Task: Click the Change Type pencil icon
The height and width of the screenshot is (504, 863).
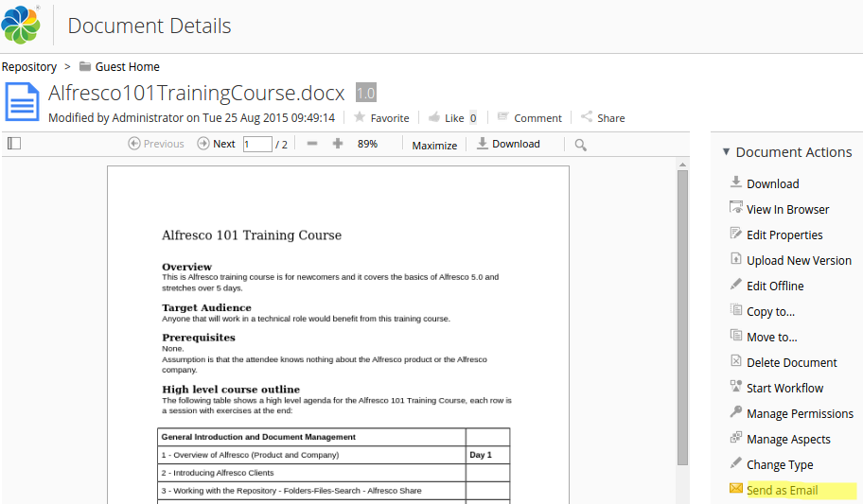Action: (x=736, y=462)
